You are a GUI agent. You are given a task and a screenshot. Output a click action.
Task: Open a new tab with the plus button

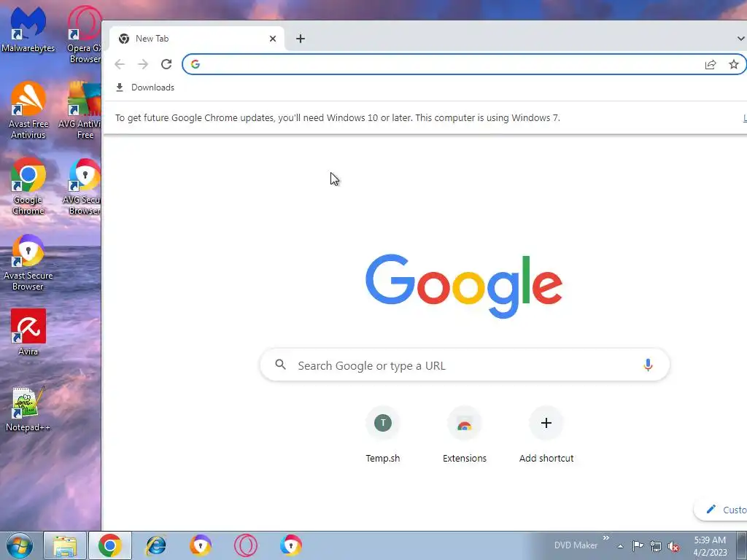pos(300,39)
